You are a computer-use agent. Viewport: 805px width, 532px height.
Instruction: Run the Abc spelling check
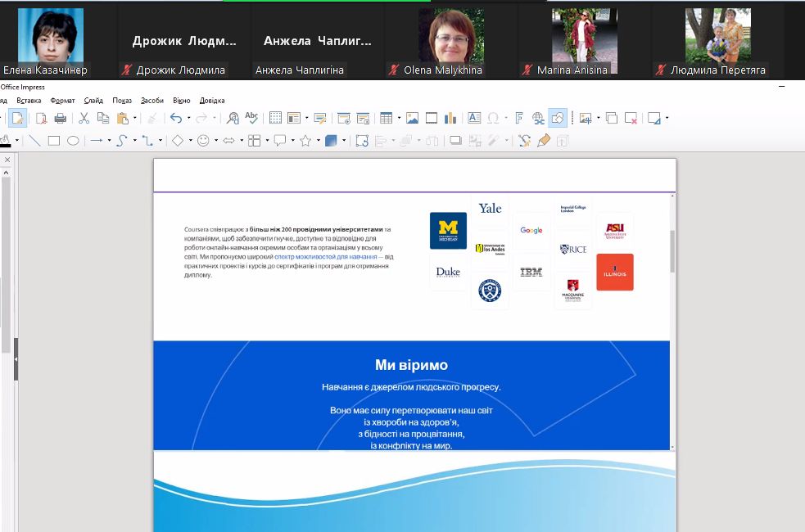point(251,118)
